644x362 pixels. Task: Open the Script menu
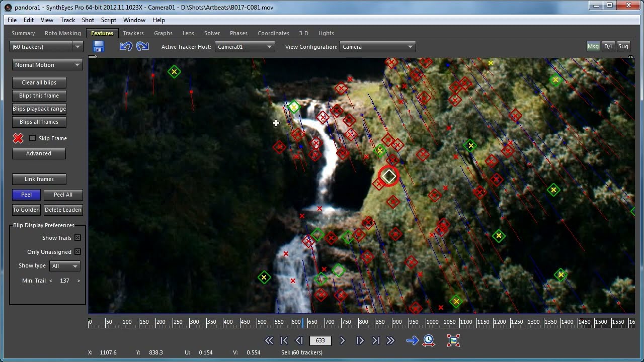click(109, 20)
